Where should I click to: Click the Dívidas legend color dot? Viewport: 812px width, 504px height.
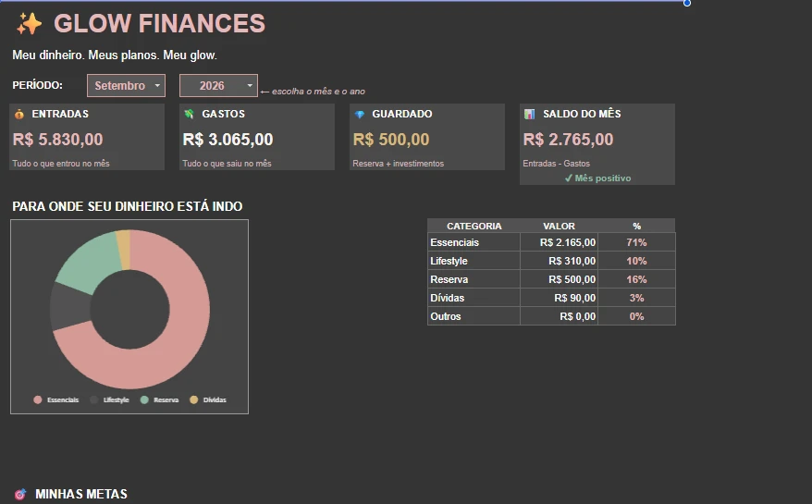pyautogui.click(x=193, y=400)
